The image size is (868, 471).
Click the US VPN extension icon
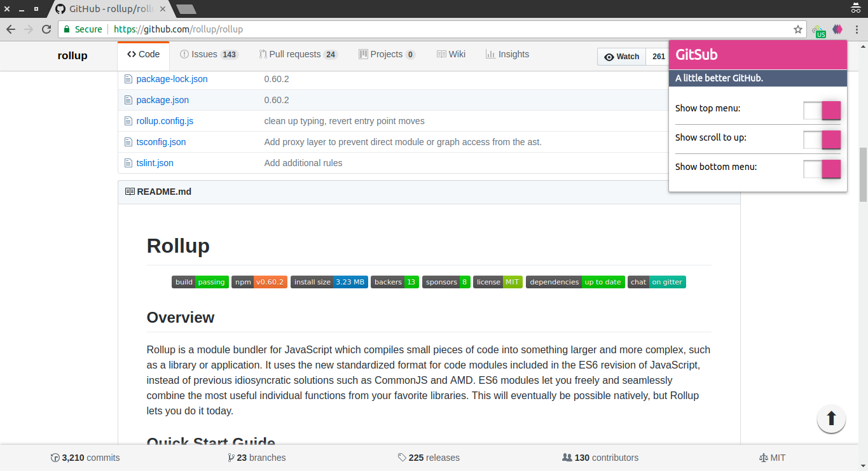pos(819,30)
